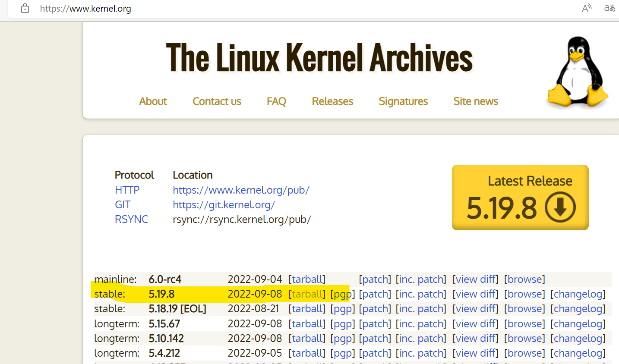Click the Tux penguin logo
Screen dimensions: 619x364
tap(578, 72)
